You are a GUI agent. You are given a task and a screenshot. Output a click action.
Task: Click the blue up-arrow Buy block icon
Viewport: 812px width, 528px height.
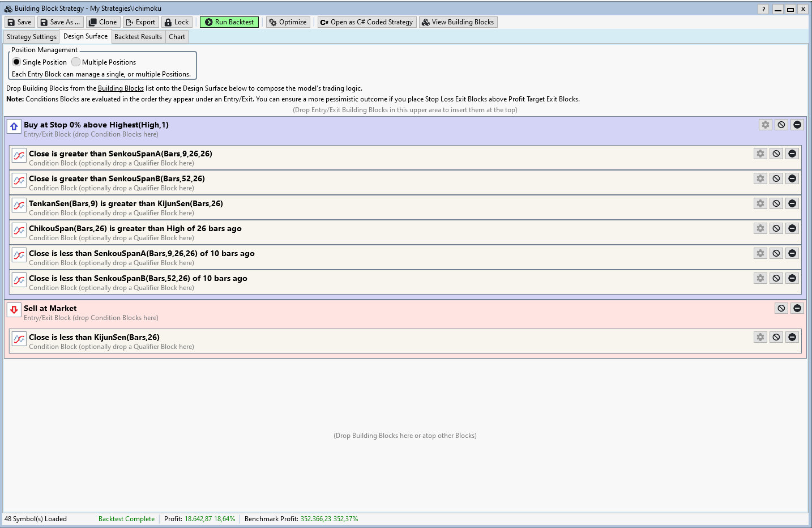coord(14,126)
